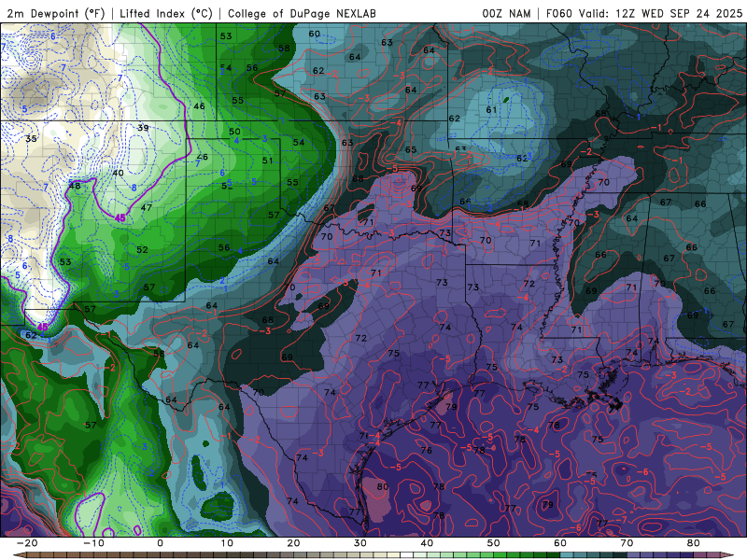
Task: Click the '47' dewpoint value on the map
Action: tap(147, 207)
